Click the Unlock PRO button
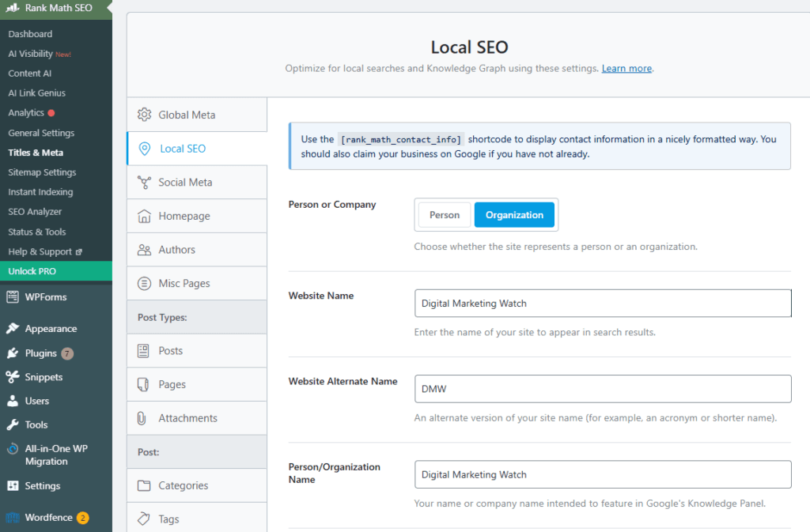The height and width of the screenshot is (532, 810). pyautogui.click(x=56, y=271)
